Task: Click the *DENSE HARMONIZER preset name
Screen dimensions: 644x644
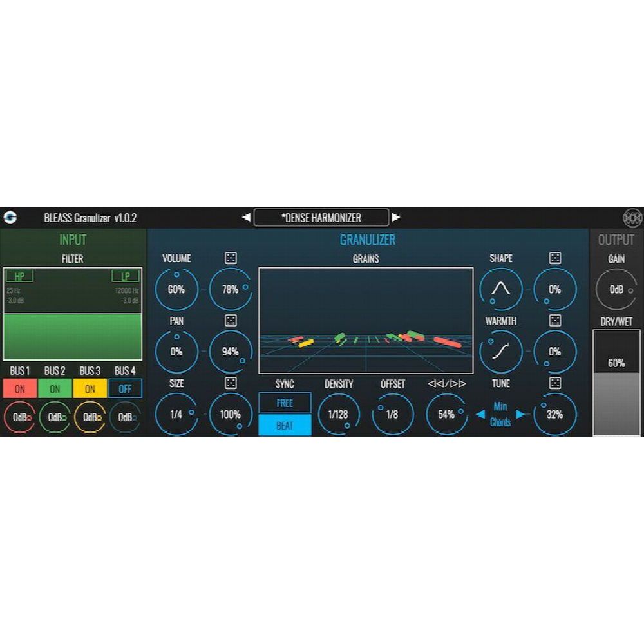Action: click(321, 217)
